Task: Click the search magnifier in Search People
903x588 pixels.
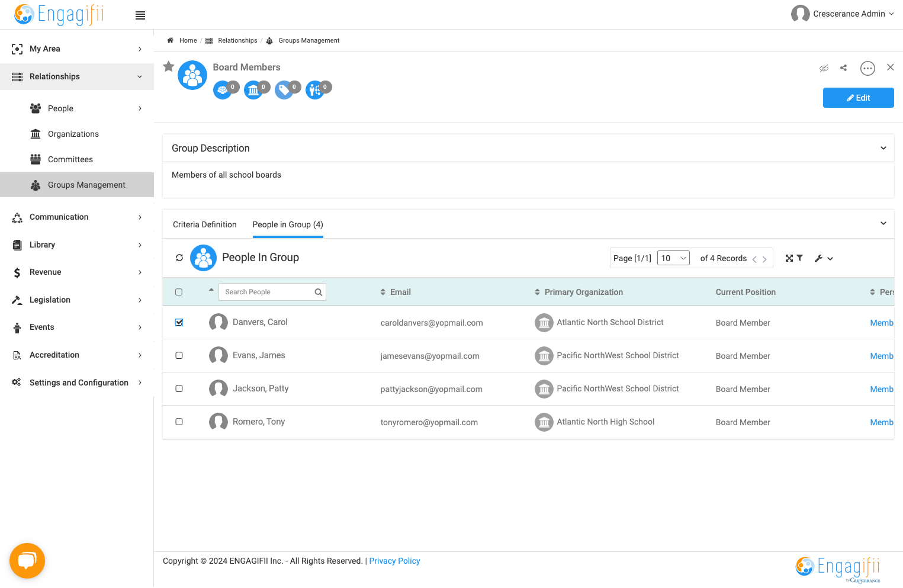Action: 319,292
